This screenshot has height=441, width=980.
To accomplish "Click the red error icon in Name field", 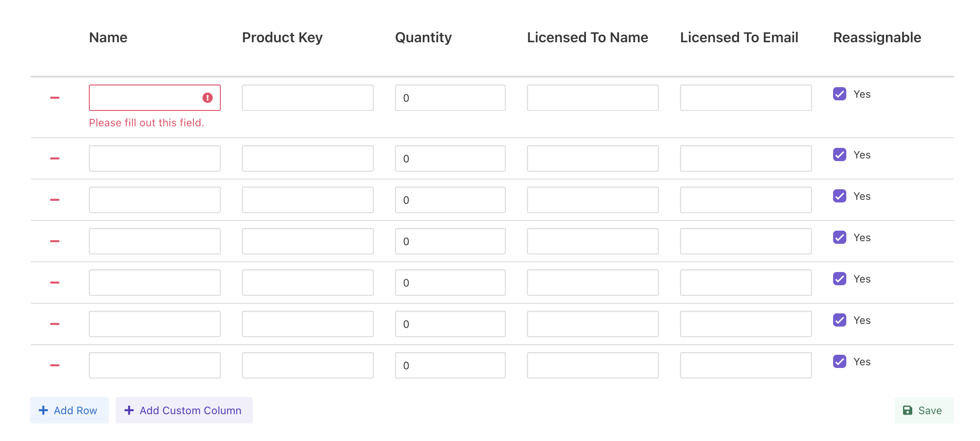I will pyautogui.click(x=208, y=98).
